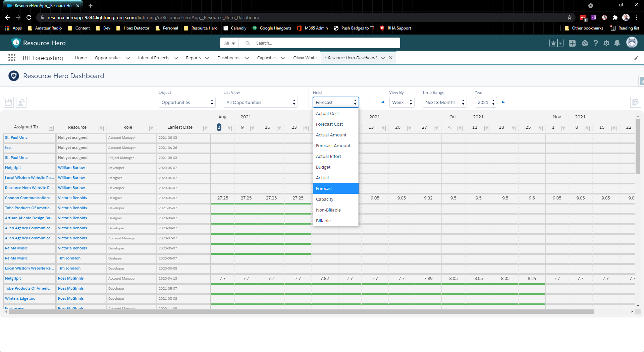This screenshot has height=352, width=644.
Task: Click the Trailhead guidance icon in header
Action: (585, 43)
